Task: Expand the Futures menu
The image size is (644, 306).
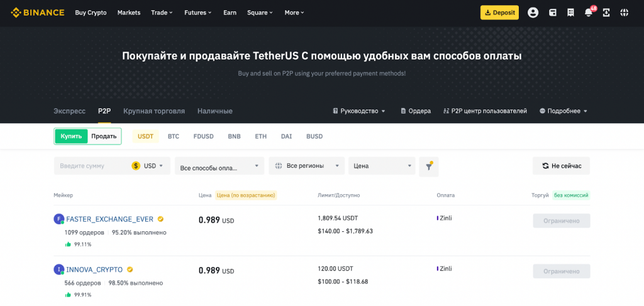Action: 198,13
